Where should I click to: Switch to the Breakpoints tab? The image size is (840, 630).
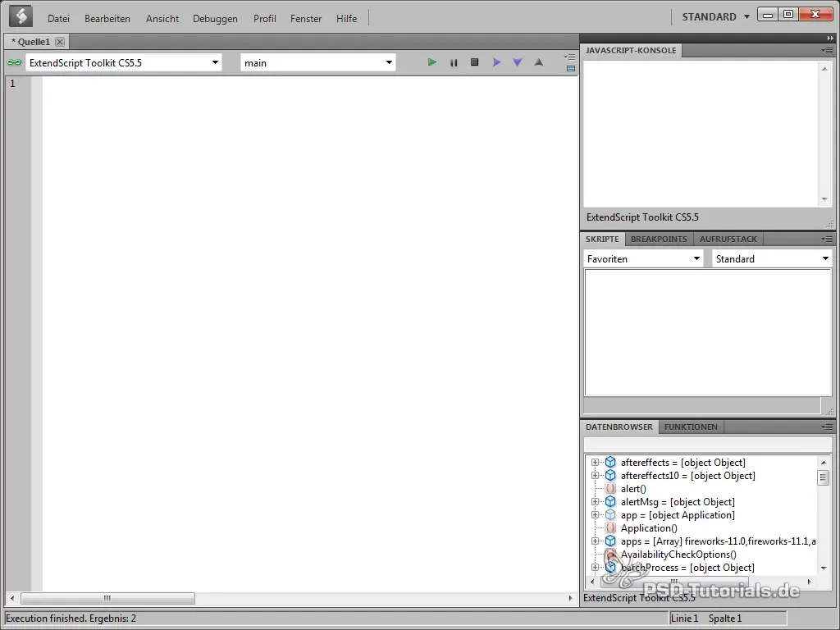(x=659, y=239)
